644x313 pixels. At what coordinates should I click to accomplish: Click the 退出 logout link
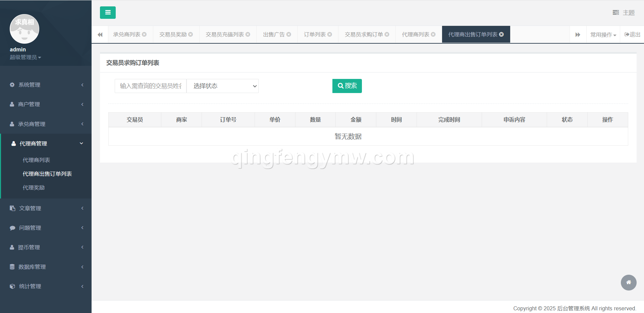coord(632,34)
